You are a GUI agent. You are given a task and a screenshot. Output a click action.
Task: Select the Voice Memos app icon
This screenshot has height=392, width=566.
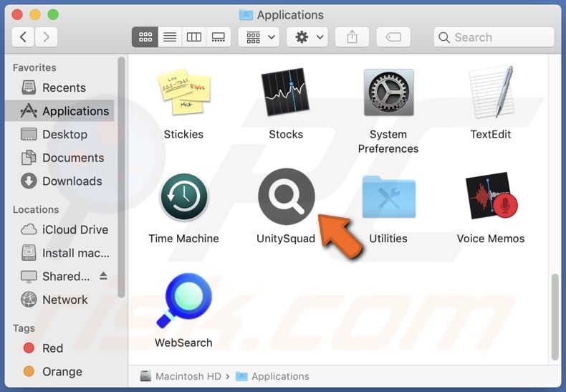491,196
